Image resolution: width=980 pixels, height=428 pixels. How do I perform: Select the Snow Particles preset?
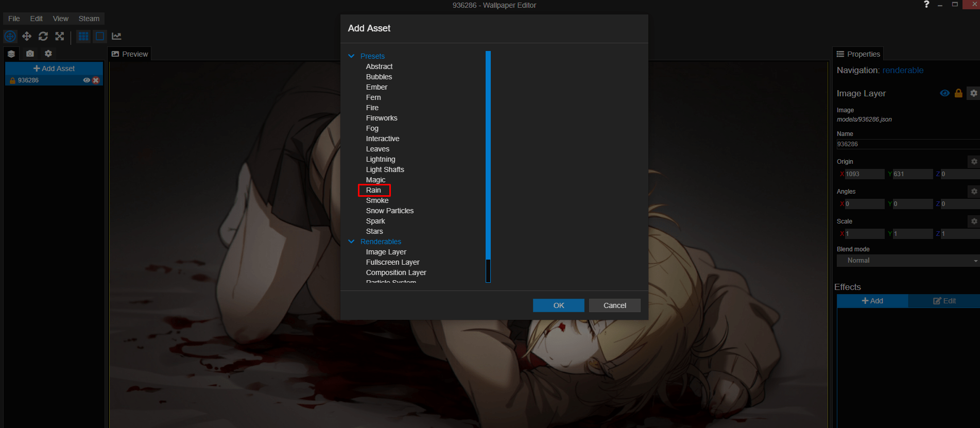pos(390,211)
